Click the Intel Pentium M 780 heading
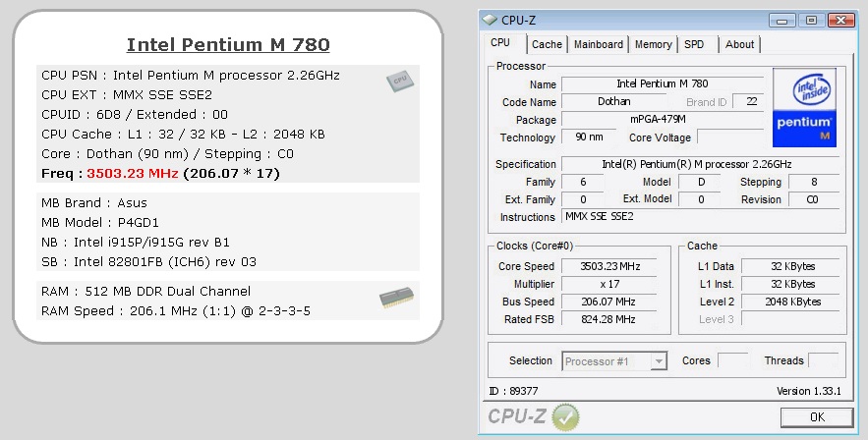The width and height of the screenshot is (868, 440). pyautogui.click(x=228, y=45)
